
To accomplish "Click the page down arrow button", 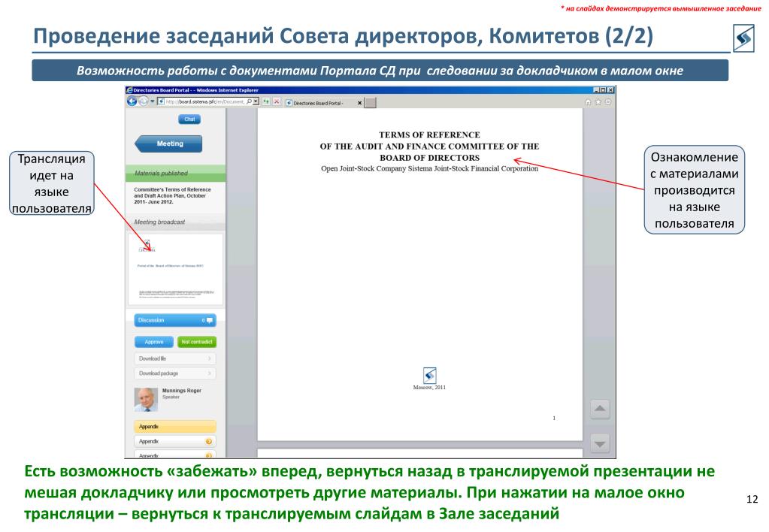I will [600, 444].
